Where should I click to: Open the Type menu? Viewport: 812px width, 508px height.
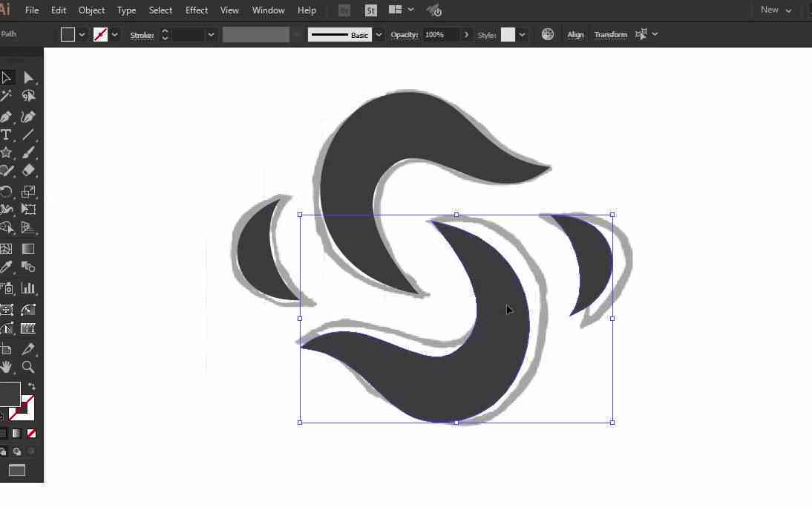pyautogui.click(x=126, y=10)
